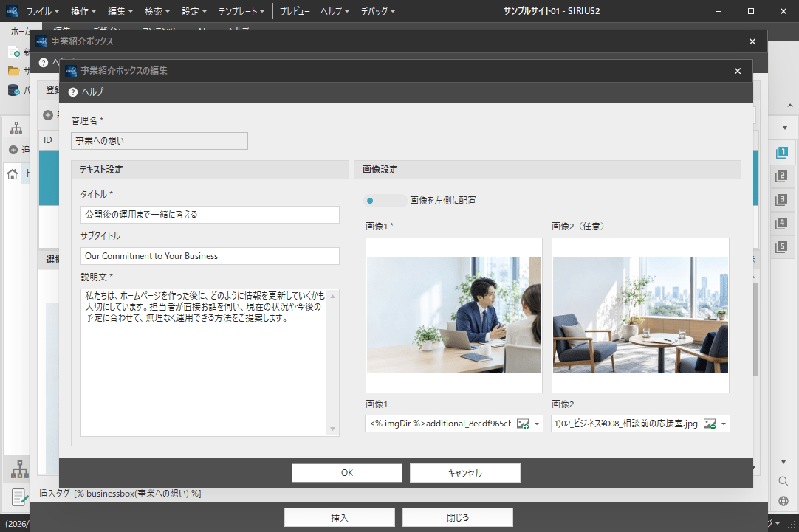Image resolution: width=799 pixels, height=532 pixels.
Task: Open デバッグ menu
Action: pos(377,11)
